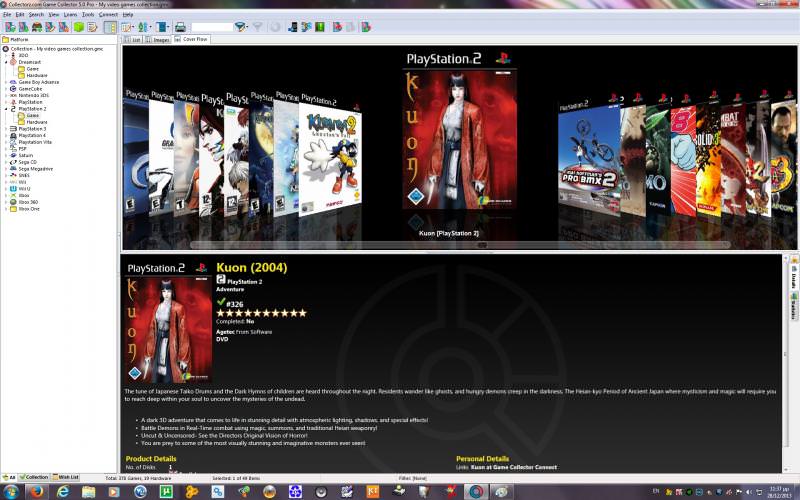Click the green box icon in the toolbar
Image resolution: width=800 pixels, height=500 pixels.
point(78,27)
